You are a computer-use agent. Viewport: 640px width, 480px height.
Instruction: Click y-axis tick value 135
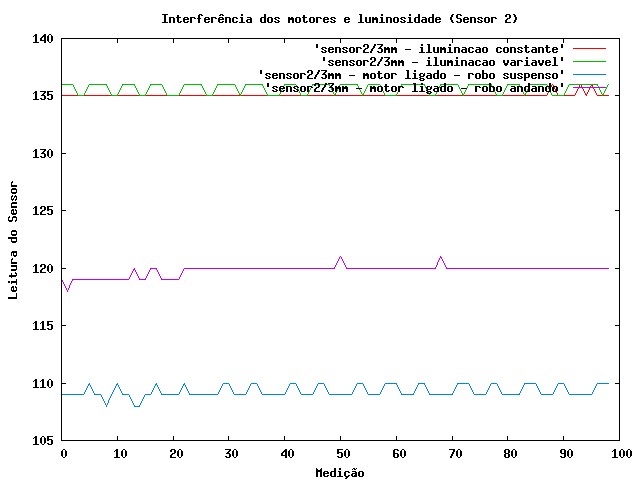43,96
